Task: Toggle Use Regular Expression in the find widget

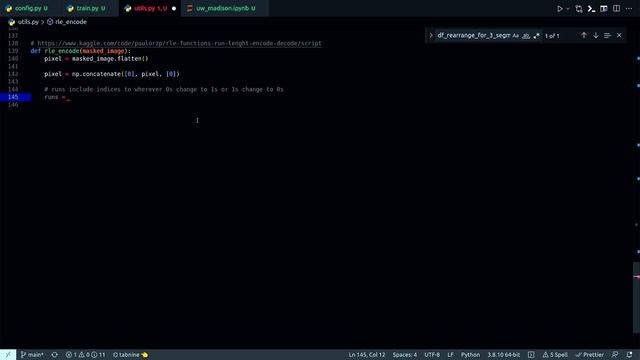Action: (536, 36)
